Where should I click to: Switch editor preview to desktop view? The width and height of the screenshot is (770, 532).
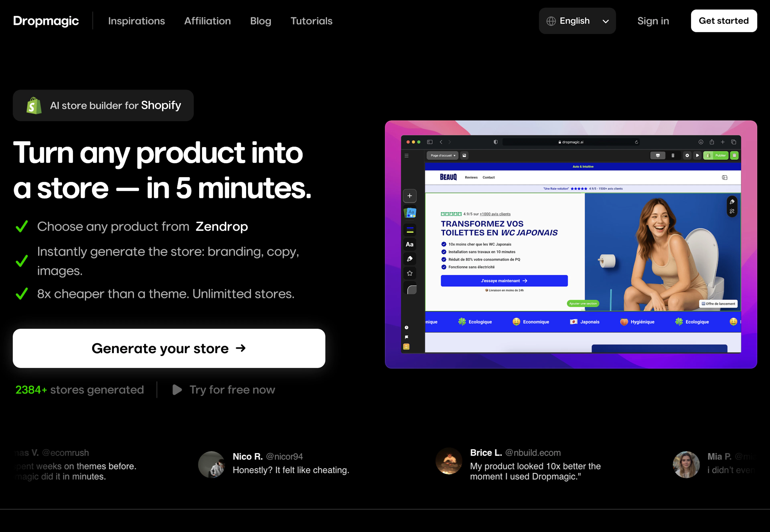click(x=658, y=155)
